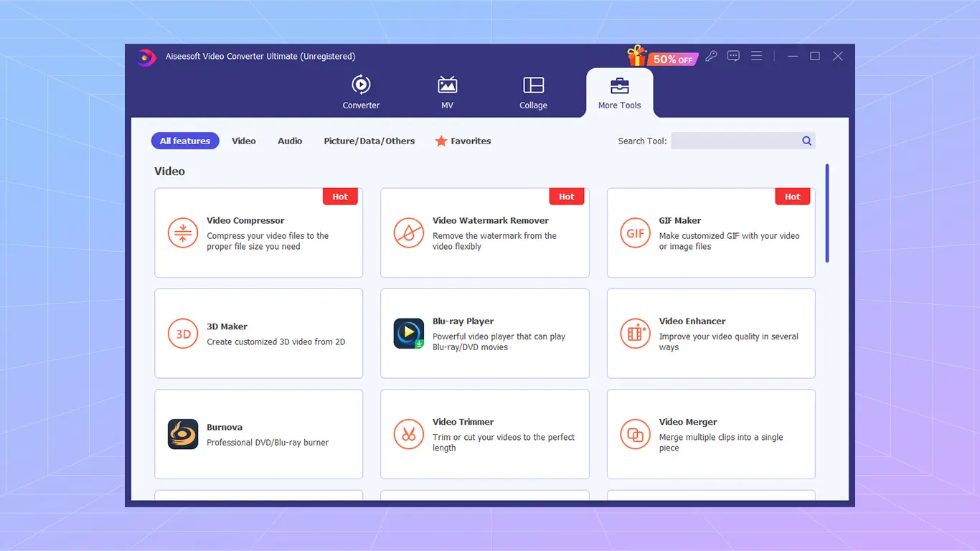Show All features filter

pos(185,141)
